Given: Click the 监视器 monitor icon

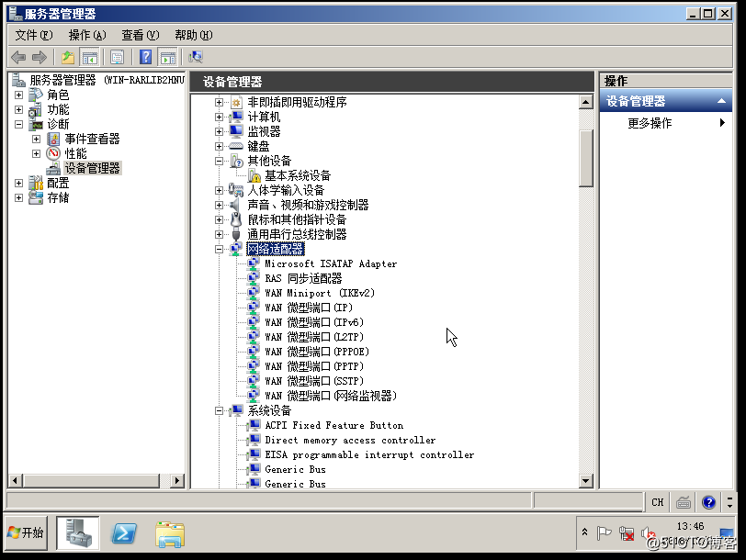Looking at the screenshot, I should point(236,131).
